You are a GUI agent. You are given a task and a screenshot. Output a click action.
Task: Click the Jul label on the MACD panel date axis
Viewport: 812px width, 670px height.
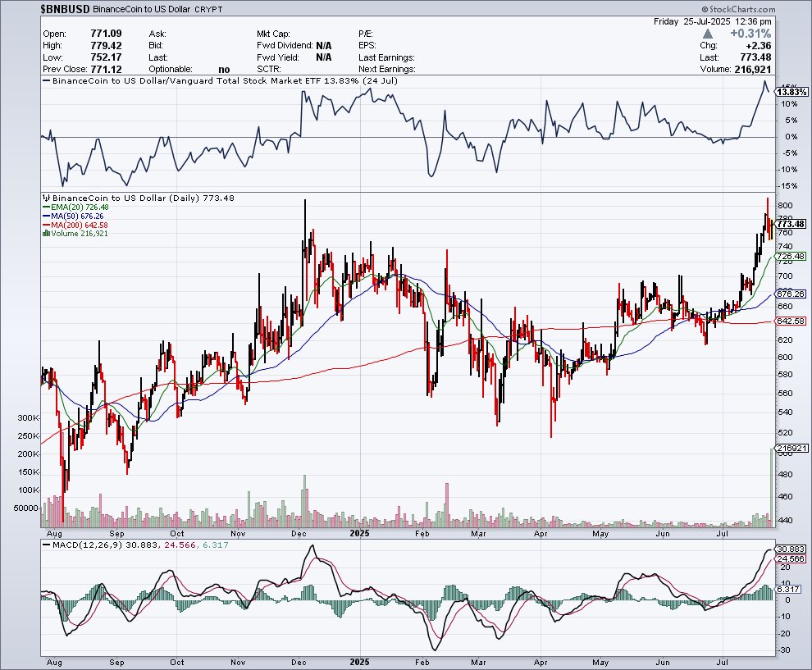[x=722, y=663]
